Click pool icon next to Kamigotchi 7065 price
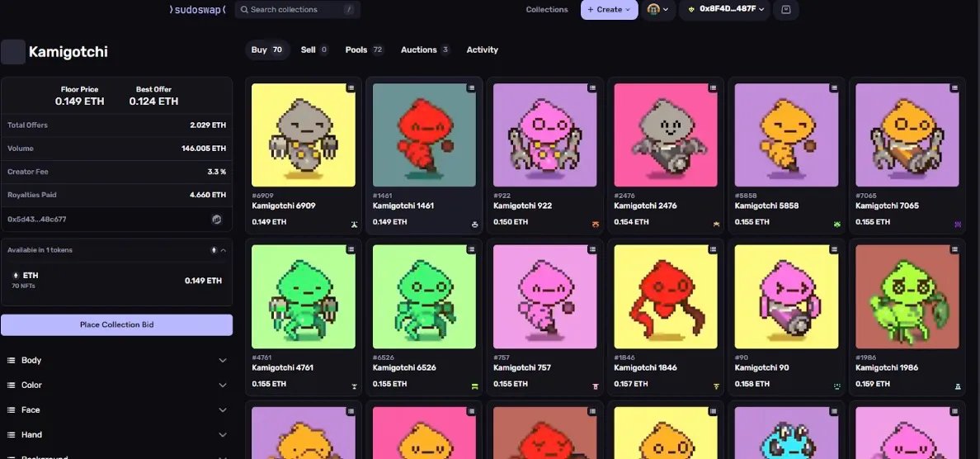The width and height of the screenshot is (980, 459). click(x=958, y=224)
